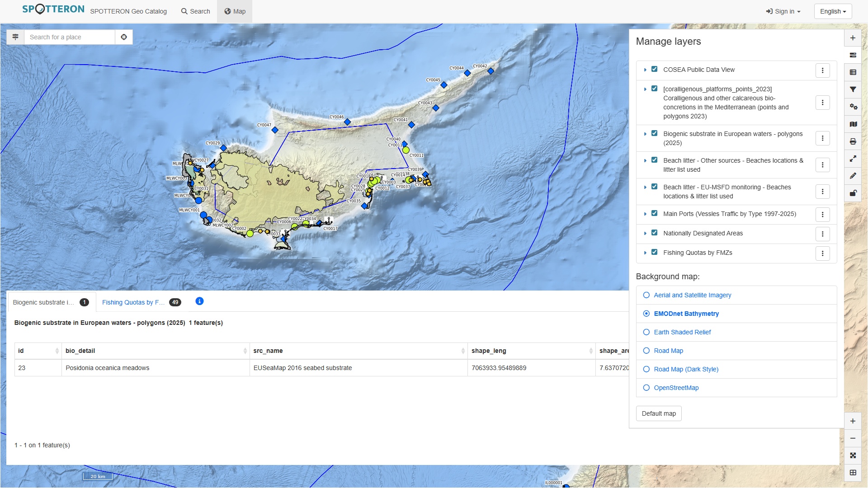This screenshot has height=488, width=868.
Task: Click the Default map button
Action: [x=658, y=413]
